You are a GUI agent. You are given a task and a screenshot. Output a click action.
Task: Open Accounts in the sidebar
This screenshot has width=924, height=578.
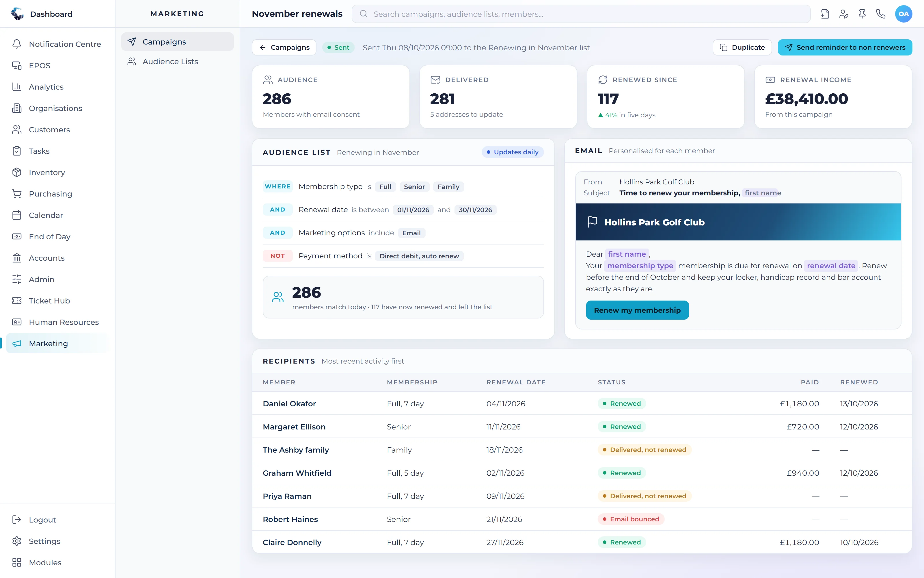point(57,258)
